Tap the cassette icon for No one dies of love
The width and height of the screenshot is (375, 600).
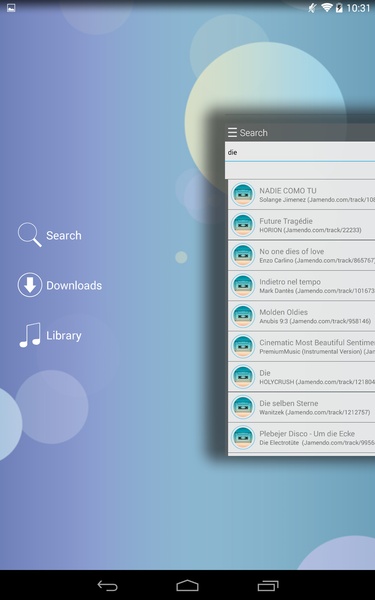tap(243, 255)
